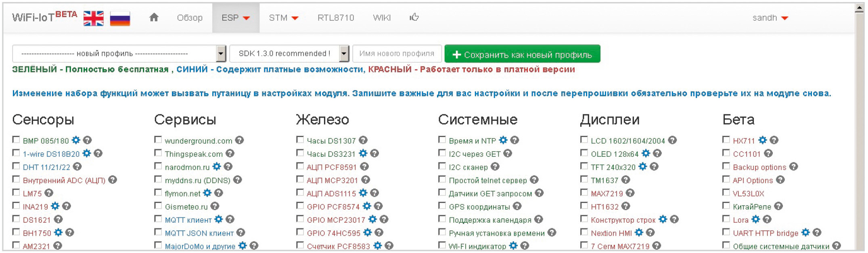Open the WIKI page
The image size is (868, 253).
tap(382, 18)
